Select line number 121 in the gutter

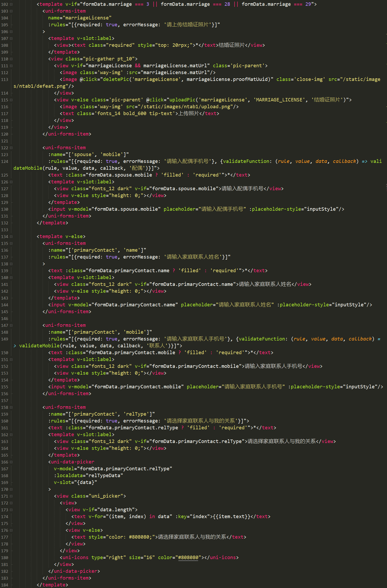click(x=4, y=141)
